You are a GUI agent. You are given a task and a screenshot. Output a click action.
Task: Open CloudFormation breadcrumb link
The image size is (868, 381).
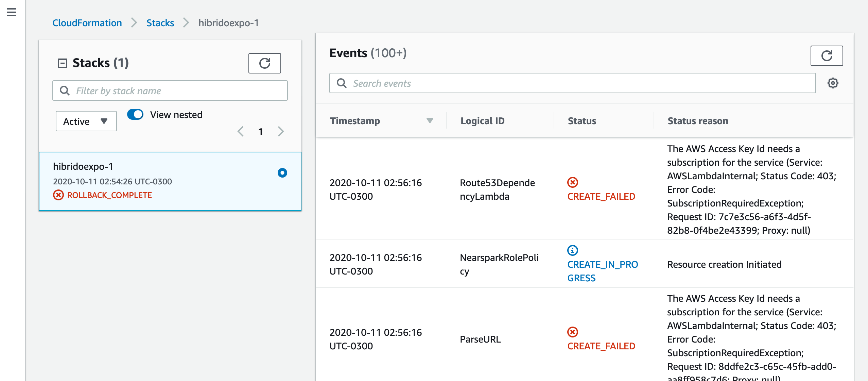(x=87, y=23)
